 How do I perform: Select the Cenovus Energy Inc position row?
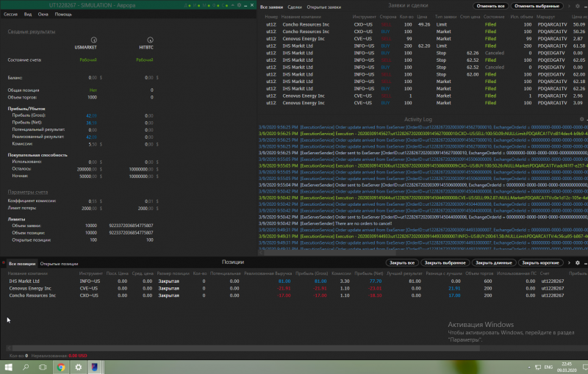click(293, 288)
